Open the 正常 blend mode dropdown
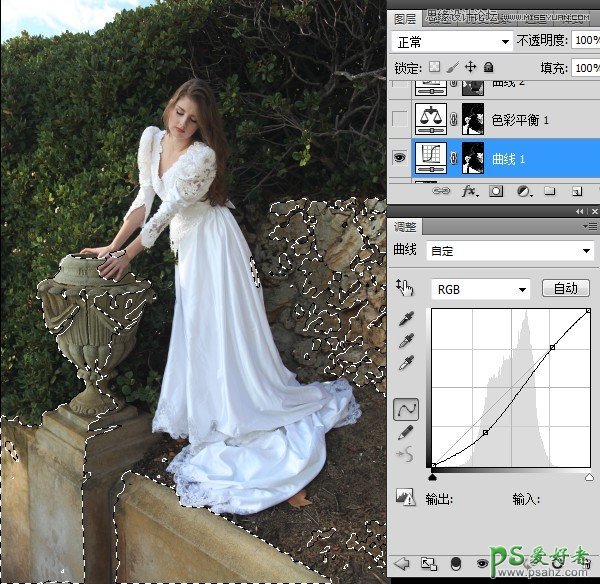This screenshot has width=600, height=584. pos(452,42)
